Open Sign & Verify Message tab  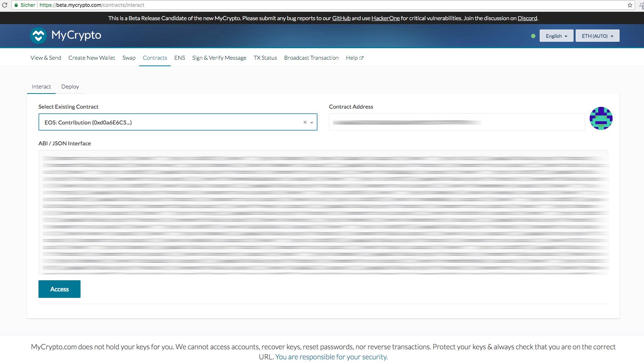[x=219, y=58]
